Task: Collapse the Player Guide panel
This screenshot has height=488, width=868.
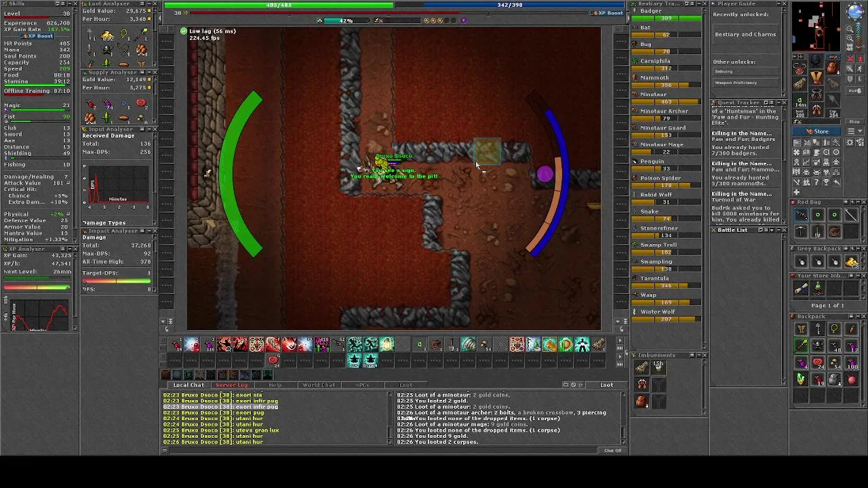Action: [778, 4]
